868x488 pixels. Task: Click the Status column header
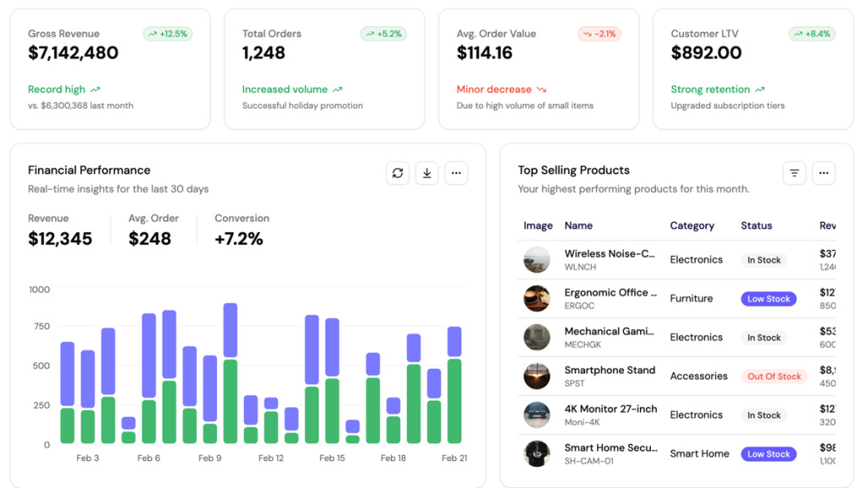point(756,225)
